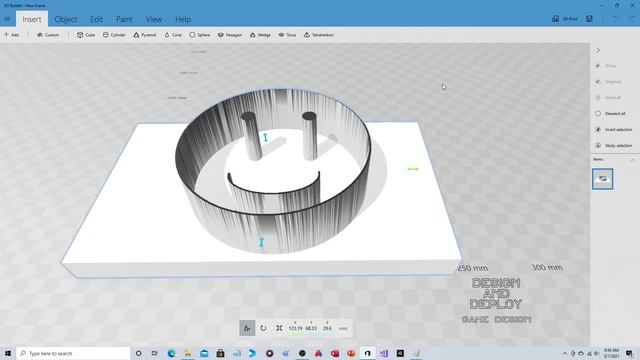The image size is (640, 360).
Task: Click the mm units label
Action: pos(343,328)
